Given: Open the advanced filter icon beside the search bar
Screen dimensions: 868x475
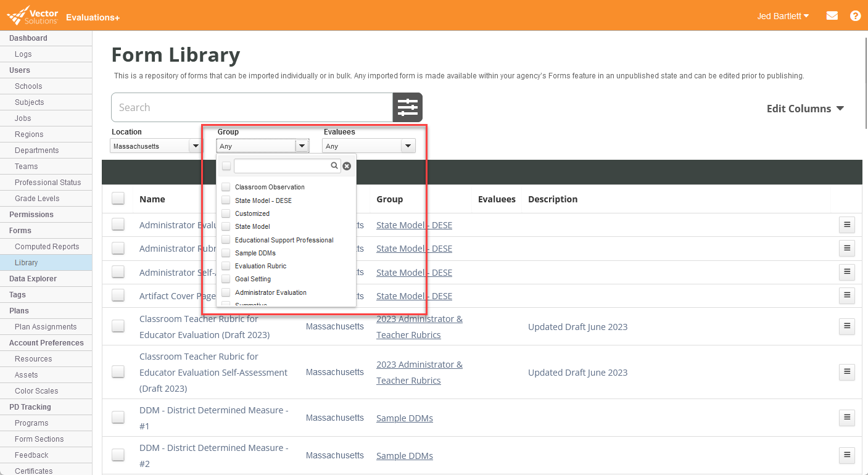Looking at the screenshot, I should click(407, 107).
